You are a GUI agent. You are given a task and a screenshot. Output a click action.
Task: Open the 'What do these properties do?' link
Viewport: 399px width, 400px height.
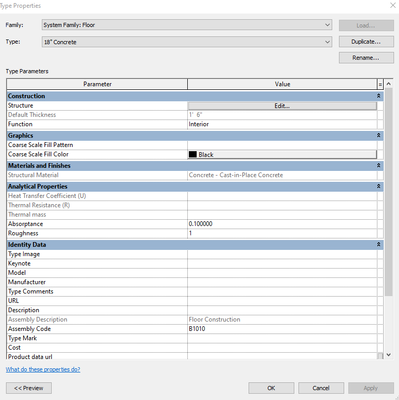(x=43, y=369)
